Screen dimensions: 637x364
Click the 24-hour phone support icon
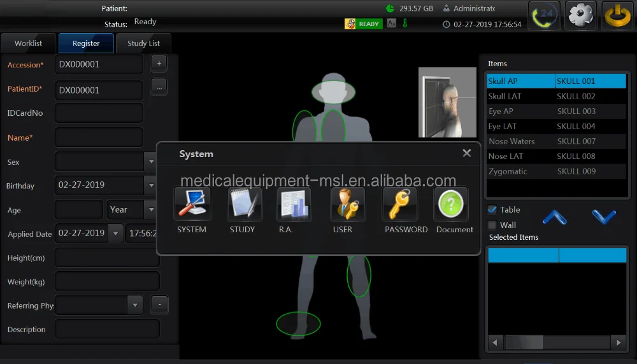click(x=545, y=15)
